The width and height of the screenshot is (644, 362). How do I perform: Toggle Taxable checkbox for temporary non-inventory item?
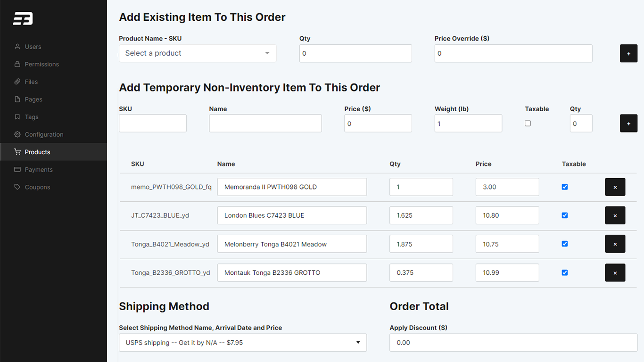tap(528, 123)
